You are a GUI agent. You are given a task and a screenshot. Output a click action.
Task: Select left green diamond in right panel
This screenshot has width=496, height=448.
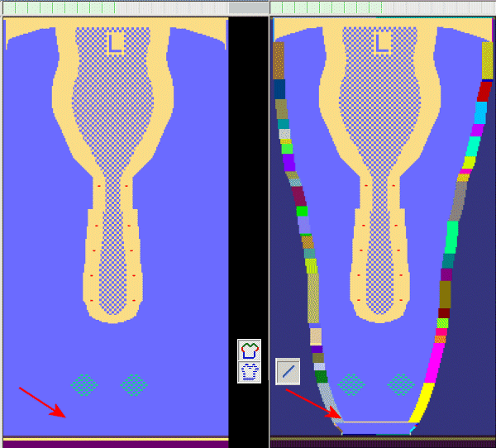click(351, 384)
